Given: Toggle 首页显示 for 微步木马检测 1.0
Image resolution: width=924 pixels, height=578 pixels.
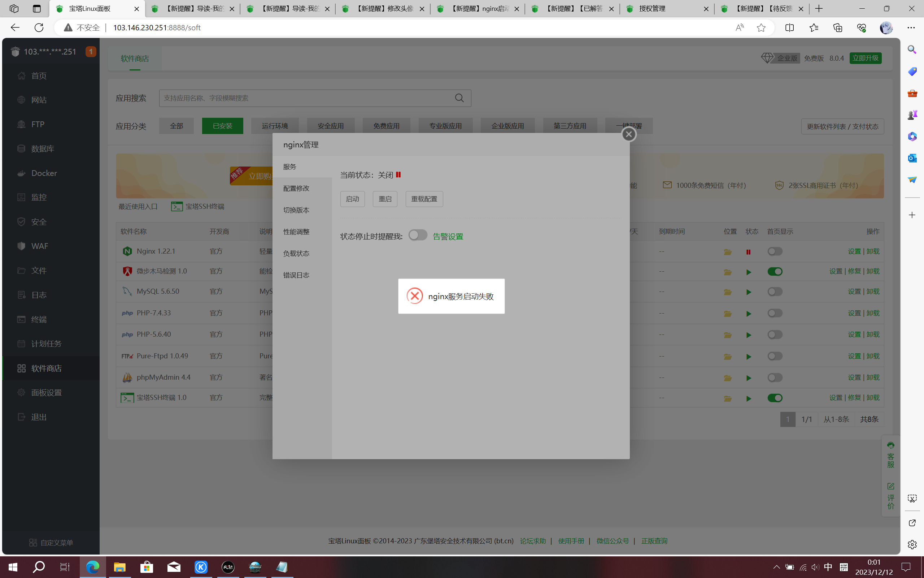Looking at the screenshot, I should [775, 271].
